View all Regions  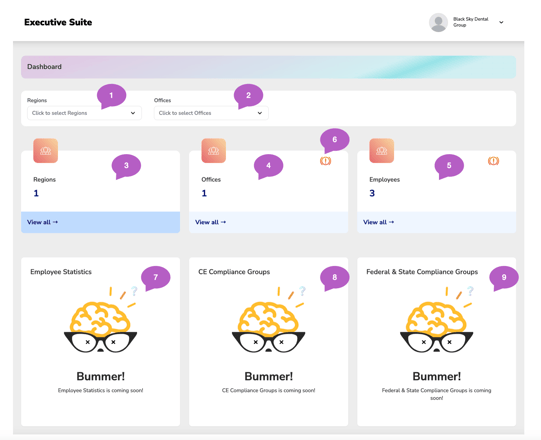click(x=42, y=222)
